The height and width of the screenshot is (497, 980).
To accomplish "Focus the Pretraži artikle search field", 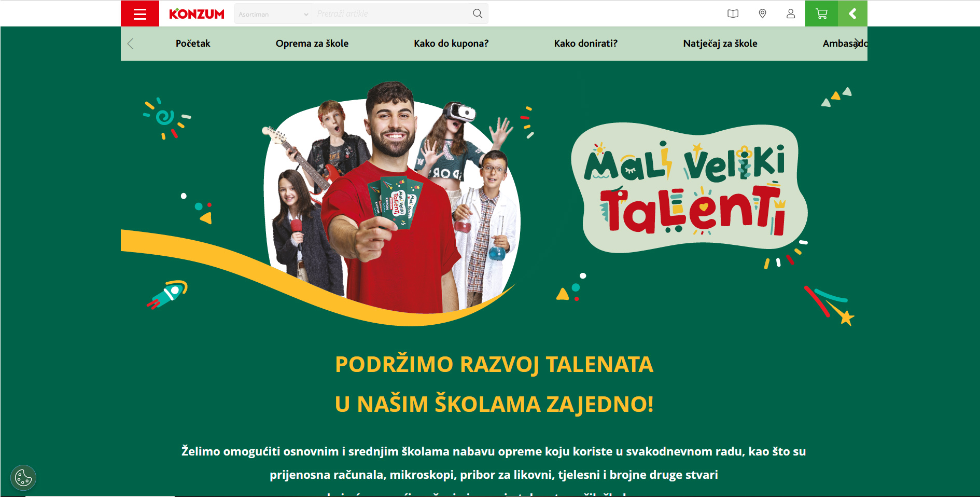I will coord(391,14).
